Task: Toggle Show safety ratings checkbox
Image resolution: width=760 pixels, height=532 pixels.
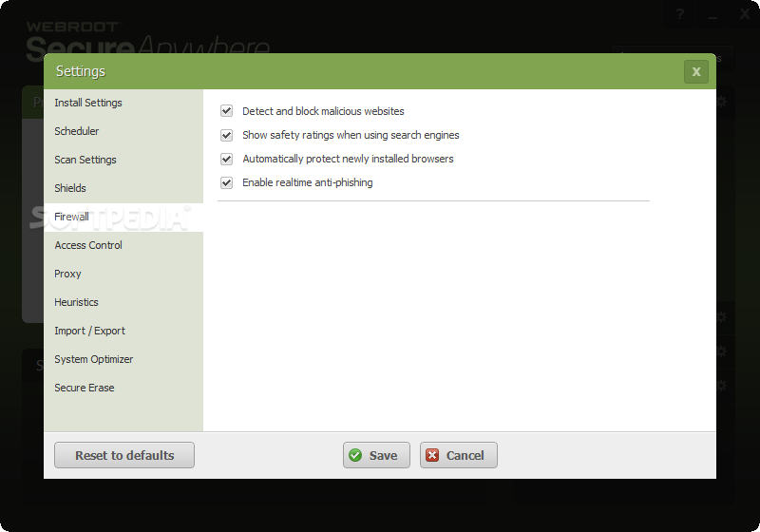Action: [226, 135]
